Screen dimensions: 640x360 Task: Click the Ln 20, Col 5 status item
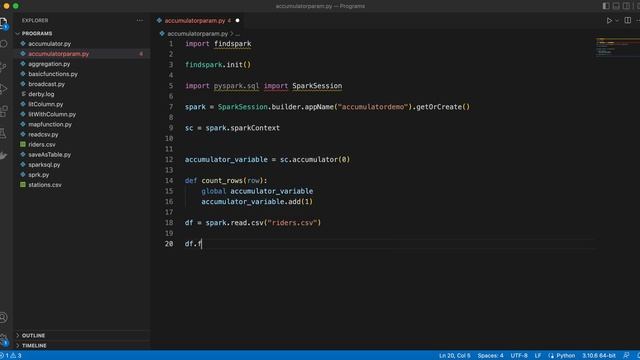454,356
